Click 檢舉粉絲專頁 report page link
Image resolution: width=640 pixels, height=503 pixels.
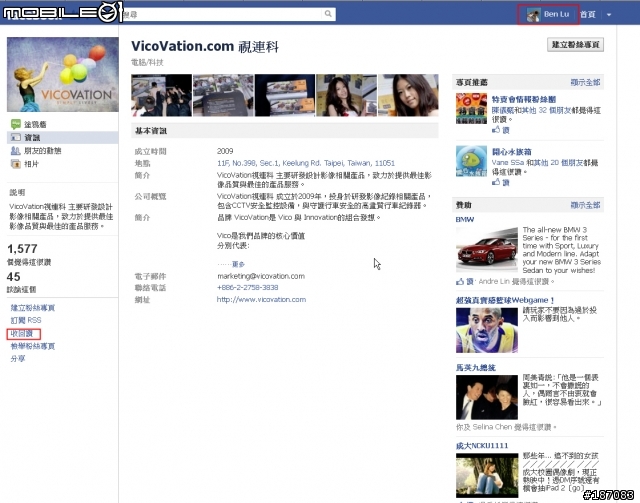coord(33,346)
